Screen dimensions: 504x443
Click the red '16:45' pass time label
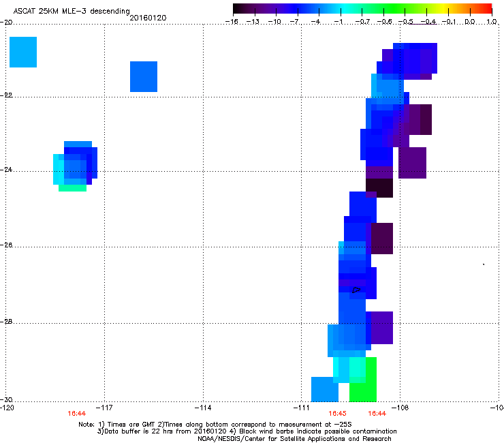337,414
